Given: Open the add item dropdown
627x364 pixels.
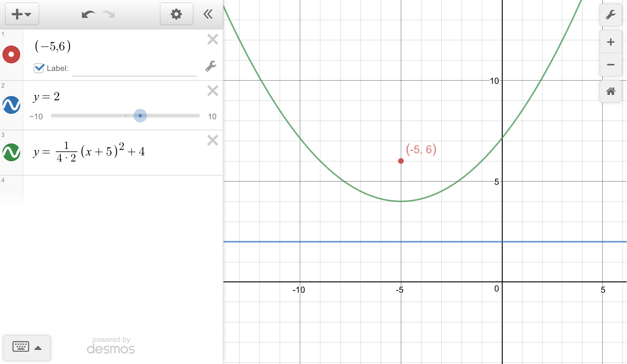Looking at the screenshot, I should click(x=22, y=14).
